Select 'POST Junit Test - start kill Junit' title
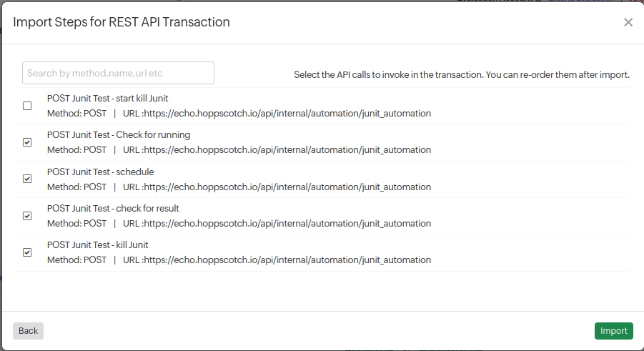Image resolution: width=644 pixels, height=351 pixels. tap(107, 99)
